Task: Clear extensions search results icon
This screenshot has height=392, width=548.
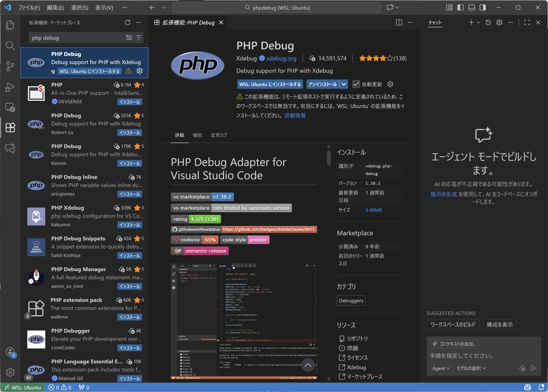Action: (129, 37)
